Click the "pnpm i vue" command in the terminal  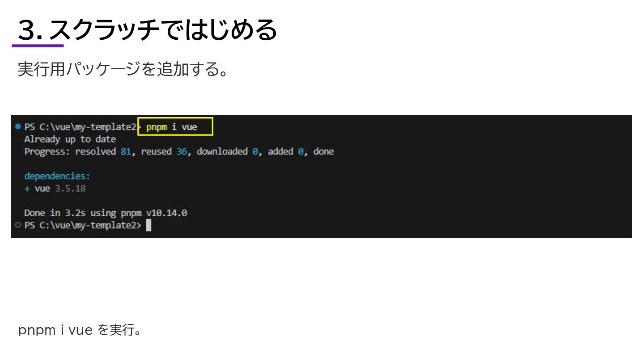point(171,127)
